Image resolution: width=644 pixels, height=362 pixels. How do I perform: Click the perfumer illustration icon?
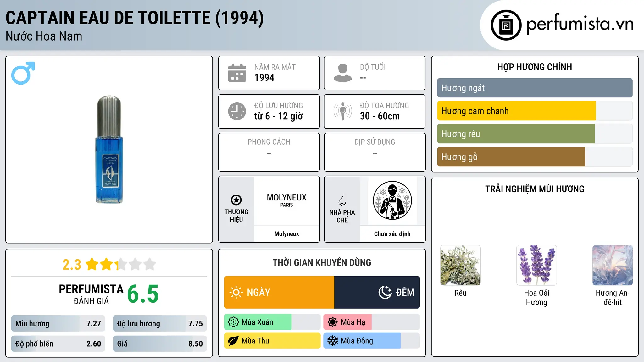(392, 200)
